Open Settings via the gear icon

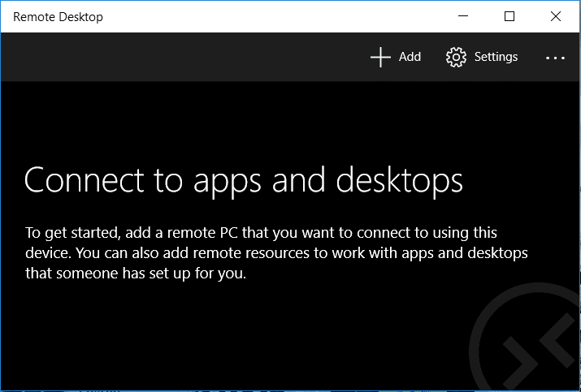456,58
